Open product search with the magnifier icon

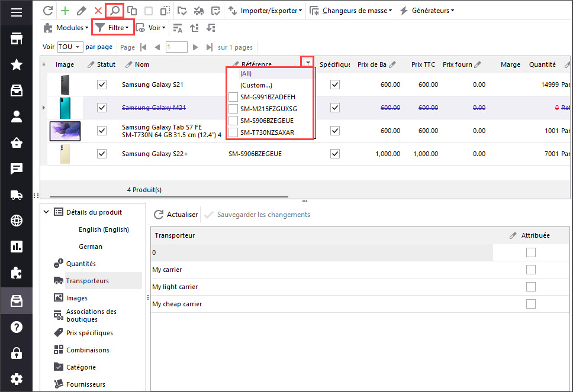click(x=115, y=11)
